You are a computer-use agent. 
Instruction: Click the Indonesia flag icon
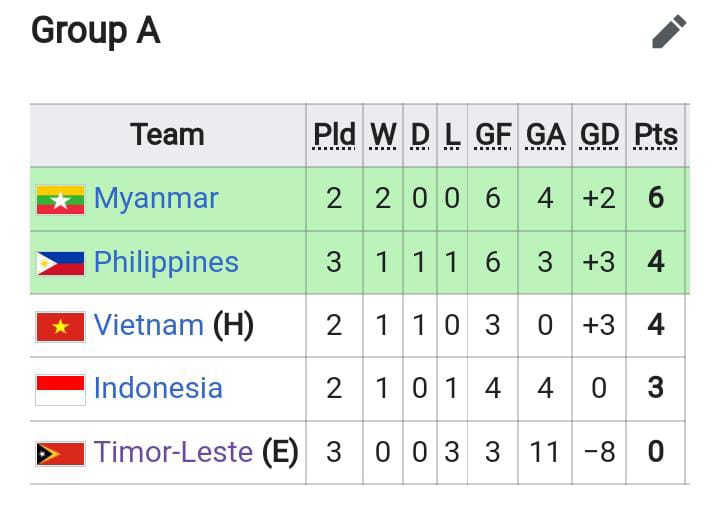point(60,389)
